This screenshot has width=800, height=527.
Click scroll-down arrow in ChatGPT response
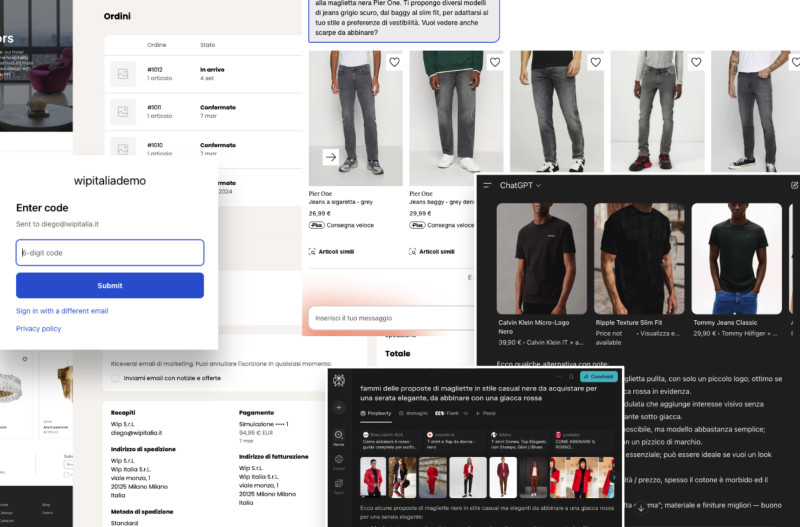point(641,508)
